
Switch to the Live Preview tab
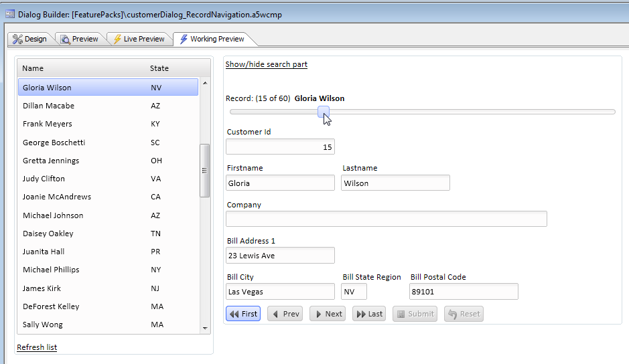pos(139,39)
